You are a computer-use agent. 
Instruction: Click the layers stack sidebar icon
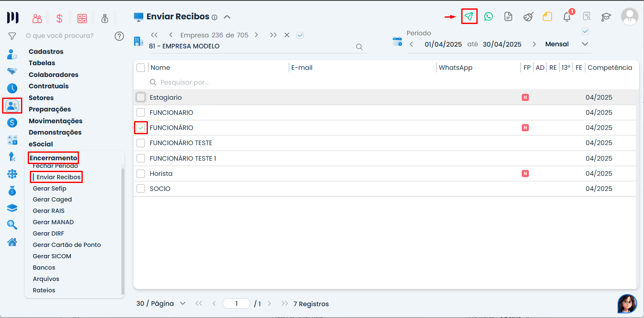(12, 208)
